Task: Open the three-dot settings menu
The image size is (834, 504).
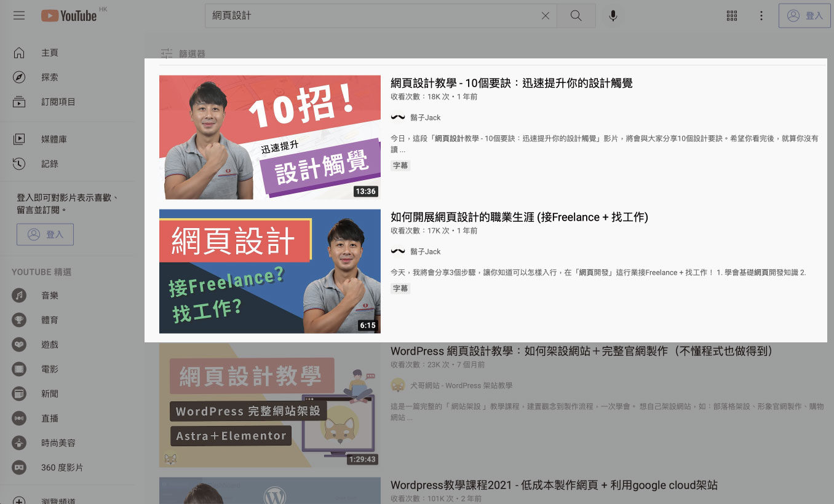Action: pyautogui.click(x=761, y=16)
